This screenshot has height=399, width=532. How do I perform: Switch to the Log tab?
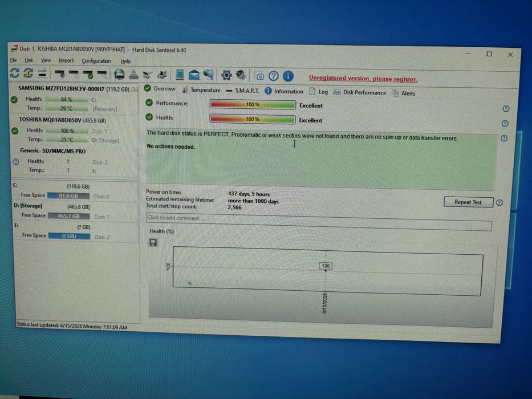click(319, 92)
